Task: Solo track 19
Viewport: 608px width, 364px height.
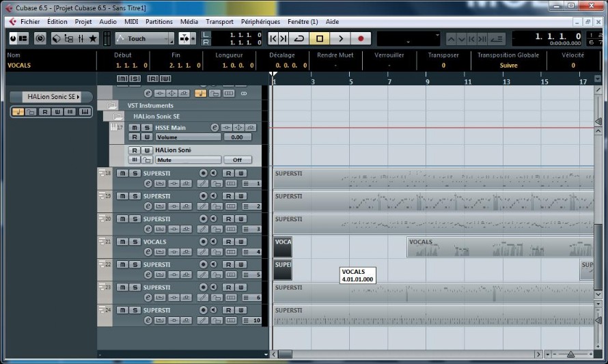Action: tap(135, 196)
